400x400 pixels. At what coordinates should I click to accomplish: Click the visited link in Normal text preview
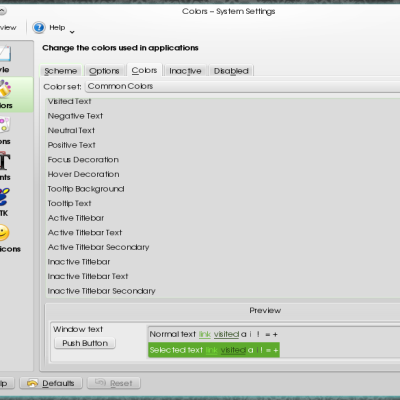pos(226,334)
